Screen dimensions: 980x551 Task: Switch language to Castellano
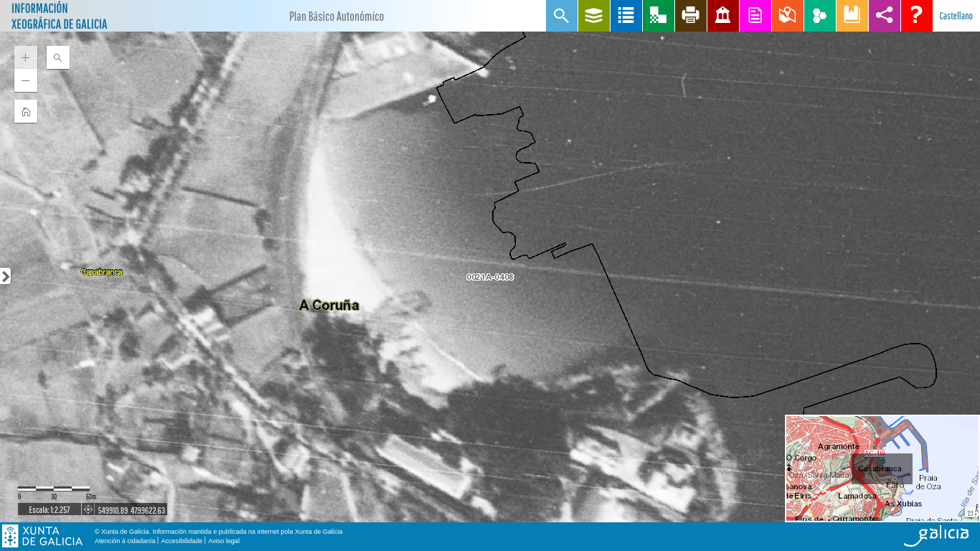[x=956, y=16]
